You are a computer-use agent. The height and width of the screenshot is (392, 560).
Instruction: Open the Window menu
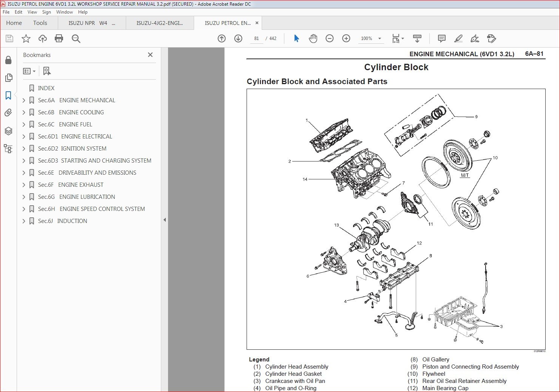(65, 12)
